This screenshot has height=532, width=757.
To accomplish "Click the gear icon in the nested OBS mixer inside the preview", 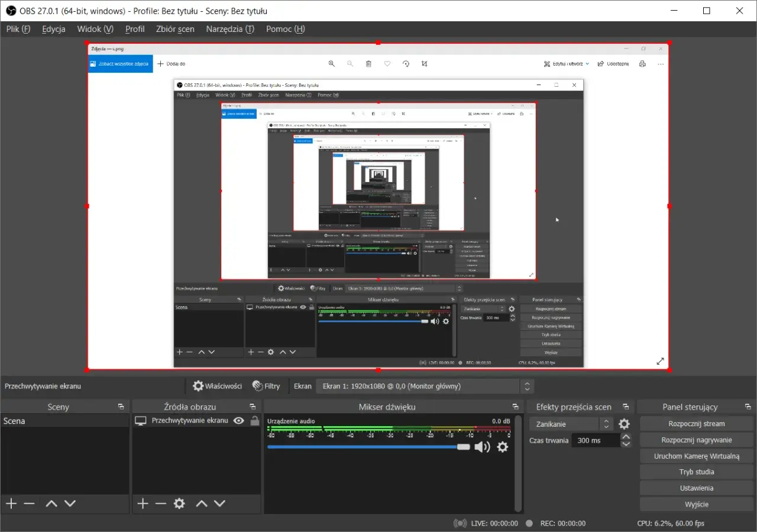I will [446, 321].
